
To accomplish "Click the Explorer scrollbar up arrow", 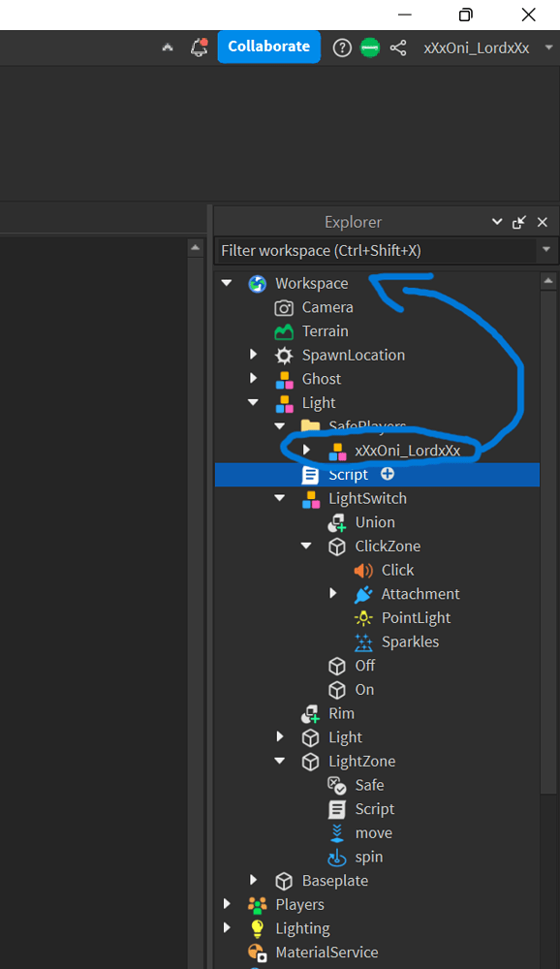I will tap(548, 281).
